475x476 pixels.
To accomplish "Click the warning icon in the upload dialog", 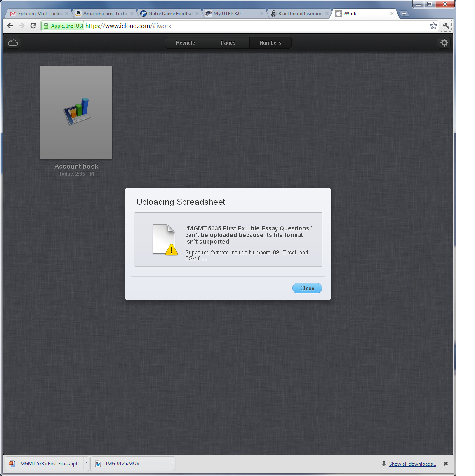I will pyautogui.click(x=172, y=250).
